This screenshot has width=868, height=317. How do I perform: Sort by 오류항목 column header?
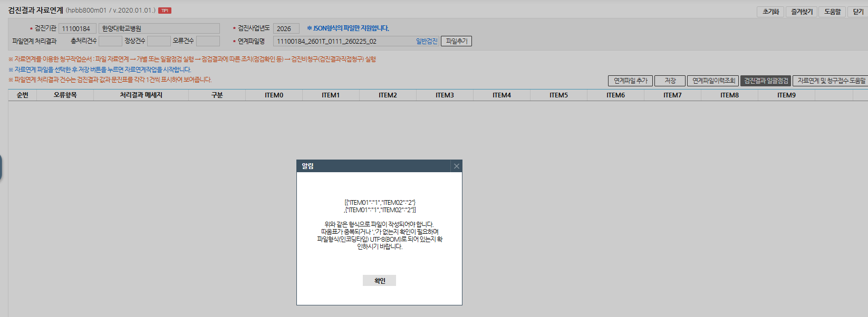click(65, 95)
